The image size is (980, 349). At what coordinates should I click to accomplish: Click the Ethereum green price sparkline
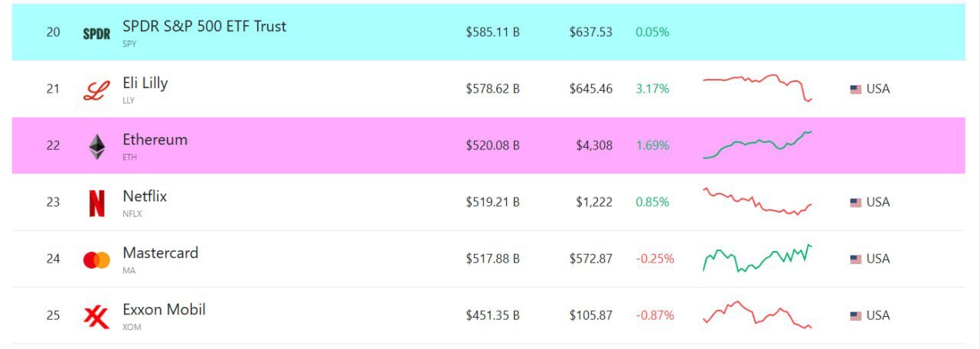click(757, 145)
